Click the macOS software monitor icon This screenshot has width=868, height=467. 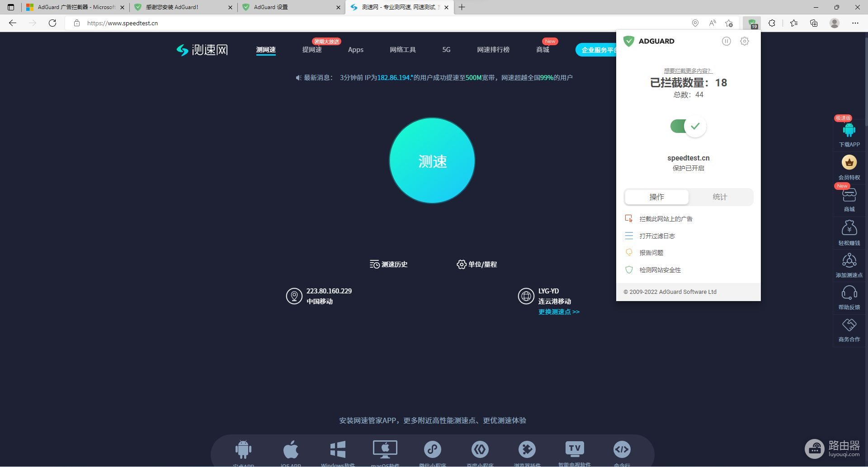tap(385, 449)
